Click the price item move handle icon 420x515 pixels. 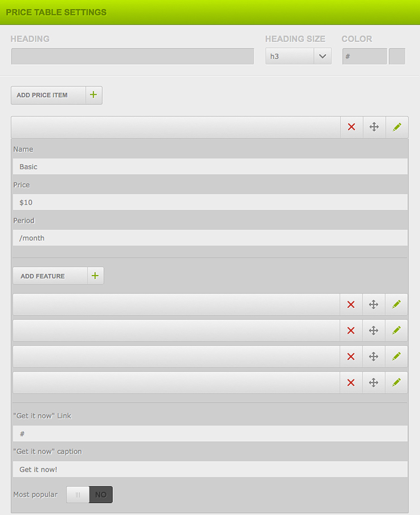[x=374, y=127]
